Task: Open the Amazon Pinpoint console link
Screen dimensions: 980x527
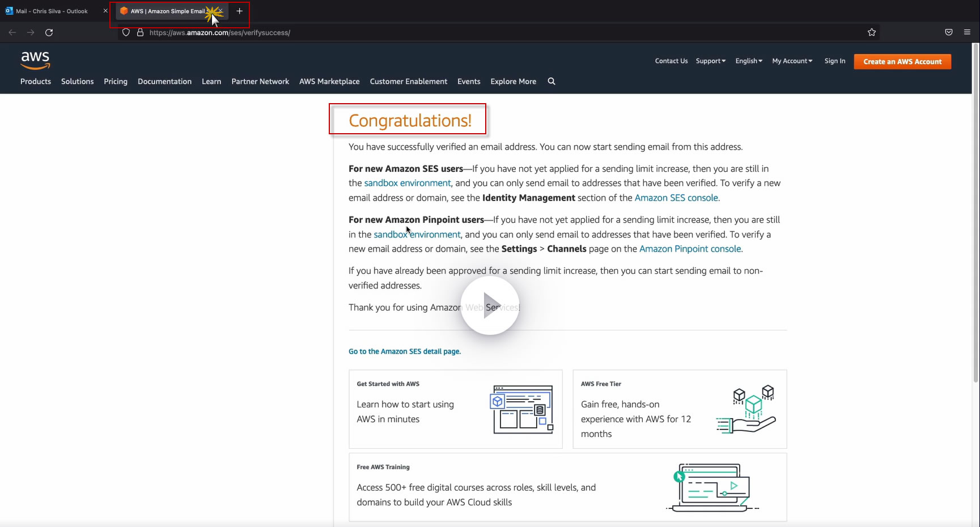Action: [690, 249]
